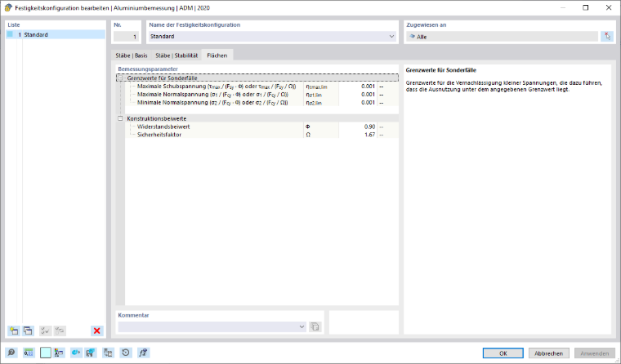The height and width of the screenshot is (364, 621).
Task: Click the Φ symbol cell
Action: (321, 127)
